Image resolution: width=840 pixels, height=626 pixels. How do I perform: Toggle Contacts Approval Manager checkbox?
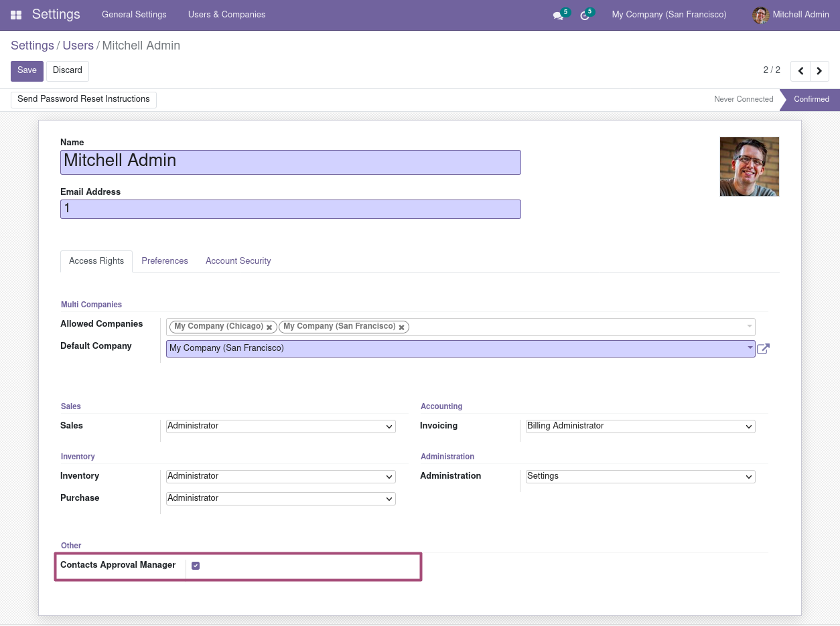coord(196,566)
